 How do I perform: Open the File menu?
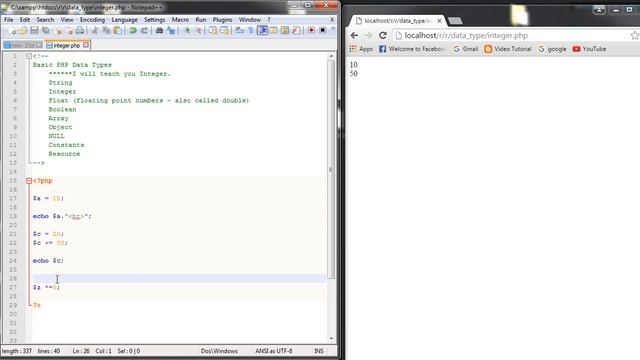[x=9, y=20]
